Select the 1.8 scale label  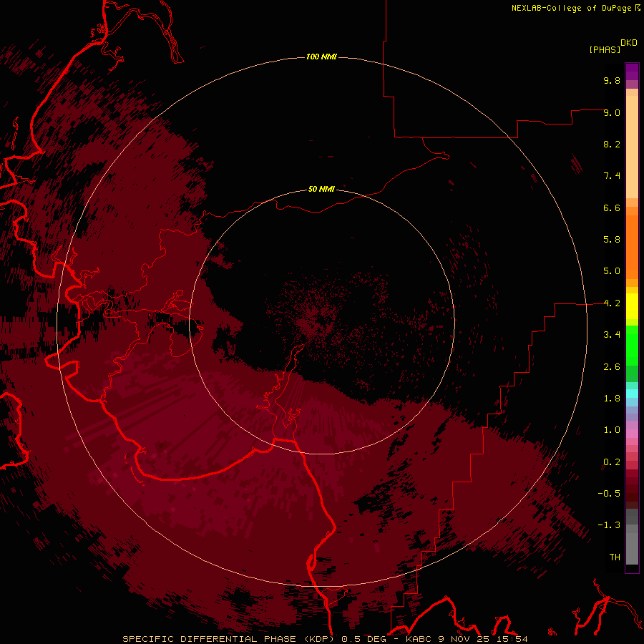tap(612, 399)
